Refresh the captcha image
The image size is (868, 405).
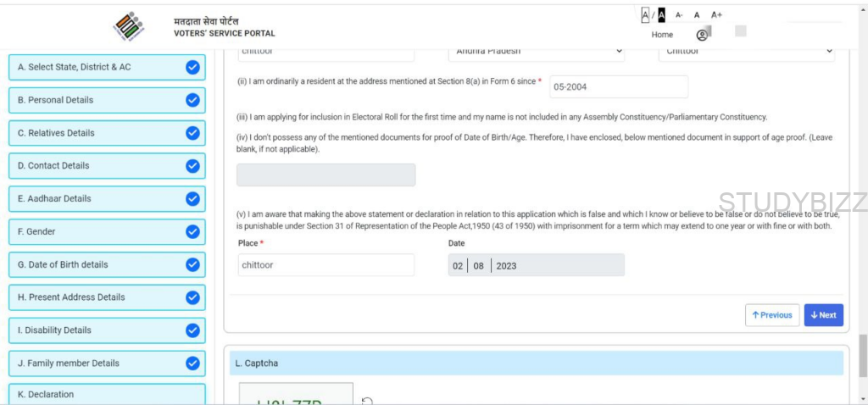(367, 401)
